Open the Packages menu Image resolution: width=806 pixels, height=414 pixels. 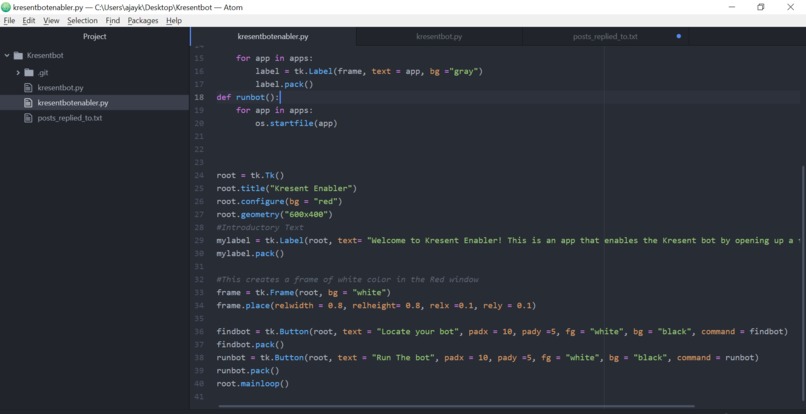143,21
